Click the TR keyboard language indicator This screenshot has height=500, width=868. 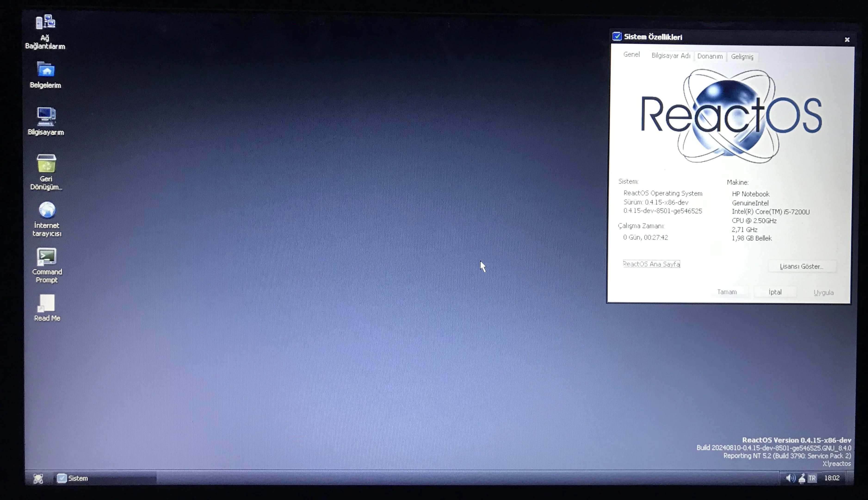(x=812, y=478)
